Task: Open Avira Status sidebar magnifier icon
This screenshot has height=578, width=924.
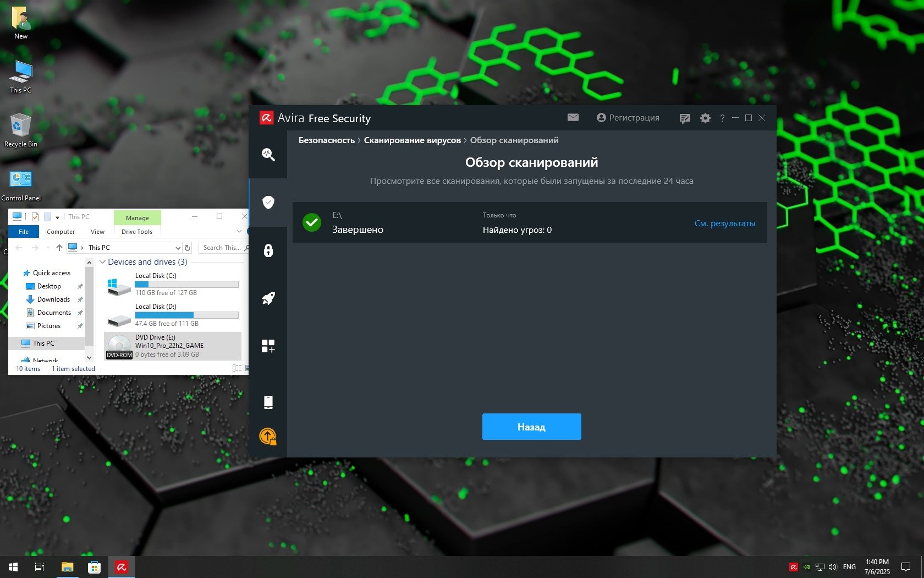Action: (268, 154)
